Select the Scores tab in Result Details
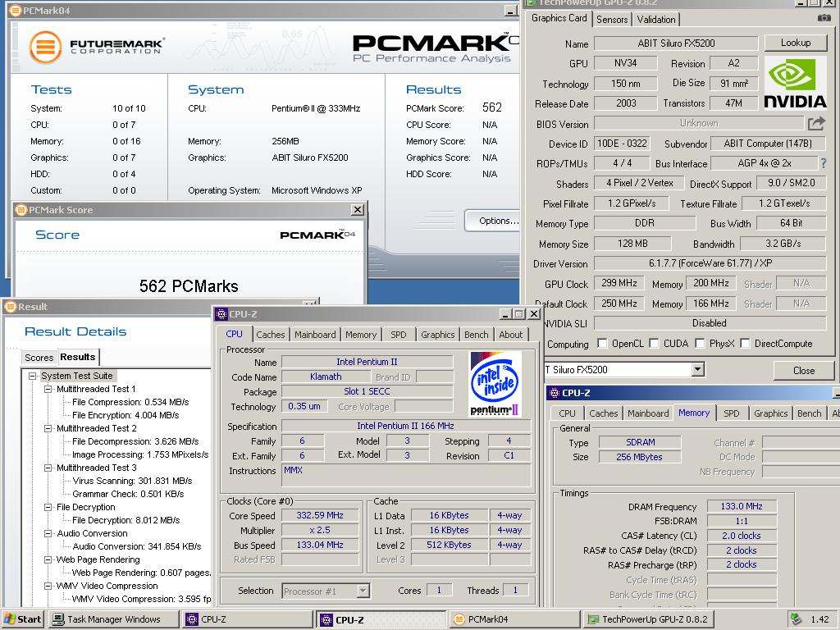This screenshot has height=630, width=840. [x=39, y=358]
